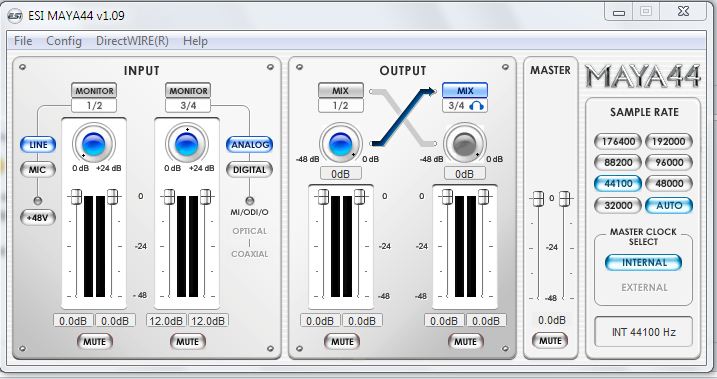Click MASTER left fader handle
Image resolution: width=717 pixels, height=379 pixels.
point(538,199)
